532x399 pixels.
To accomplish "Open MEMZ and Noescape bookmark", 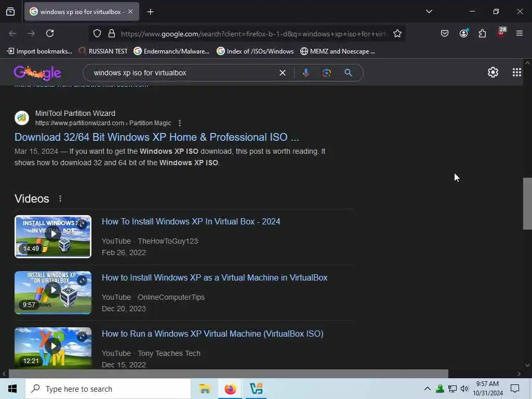I will pyautogui.click(x=338, y=51).
